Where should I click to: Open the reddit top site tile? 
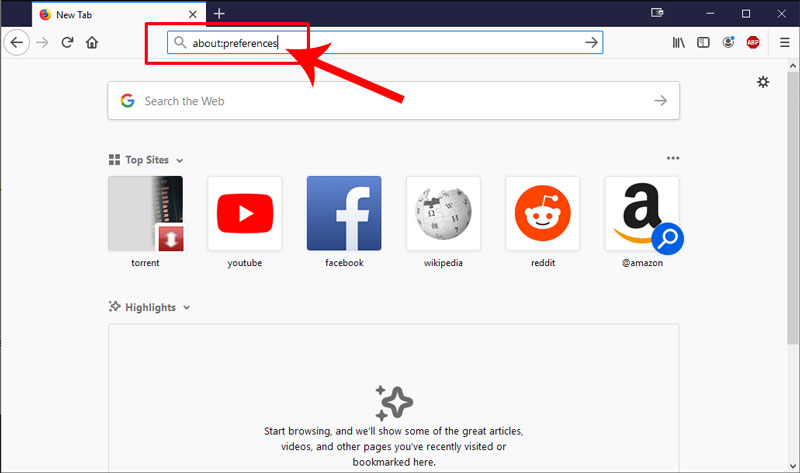coord(543,213)
